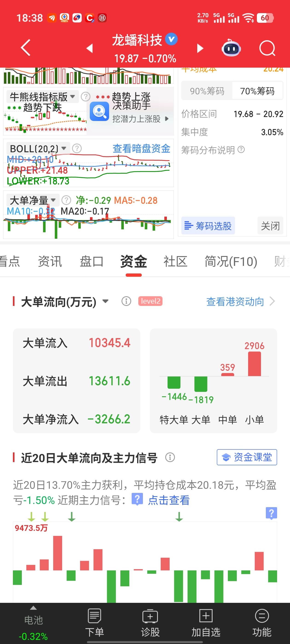Open search with the magnifier icon

point(267,48)
